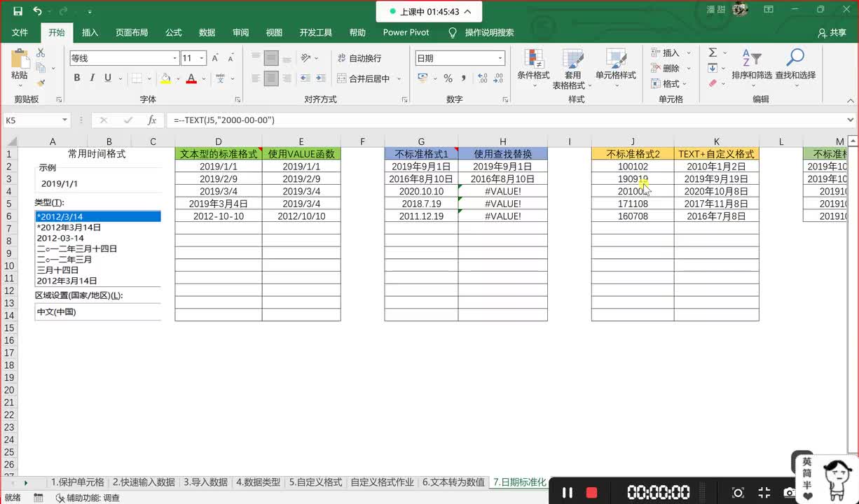This screenshot has height=504, width=859.
Task: Click the AutoSum sigma icon
Action: pyautogui.click(x=713, y=52)
